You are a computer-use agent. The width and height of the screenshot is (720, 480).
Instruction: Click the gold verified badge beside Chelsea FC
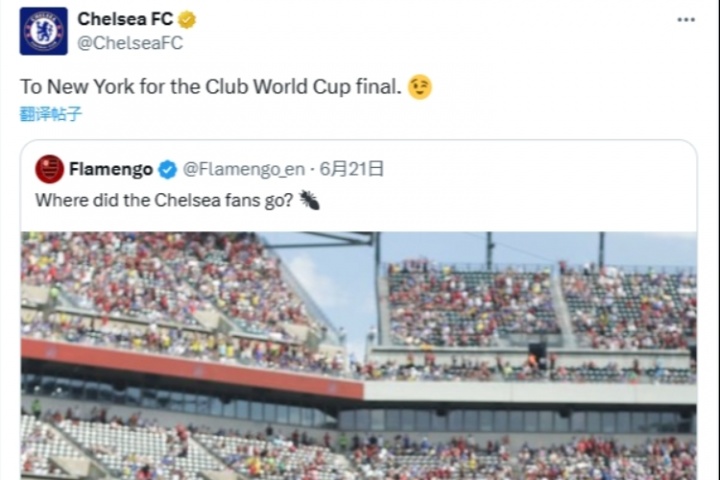pos(187,19)
